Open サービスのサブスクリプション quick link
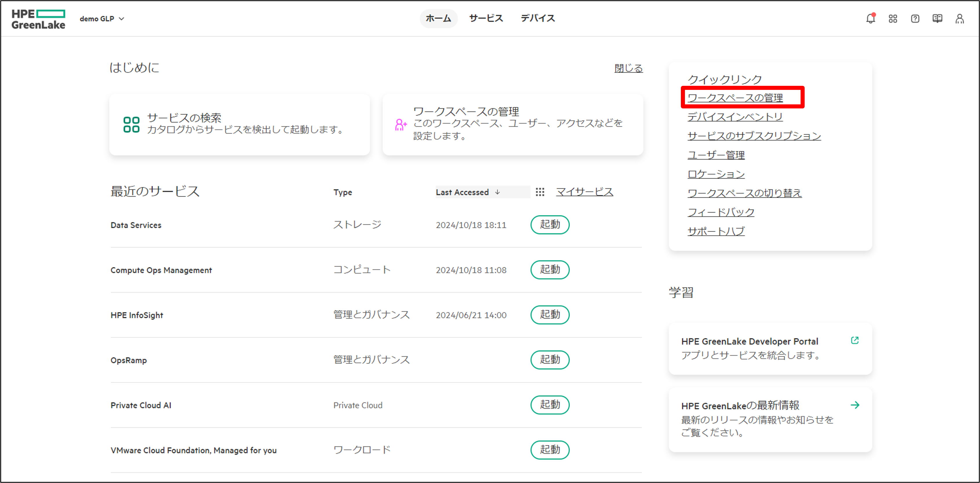Screen dimensions: 980x483 point(754,136)
